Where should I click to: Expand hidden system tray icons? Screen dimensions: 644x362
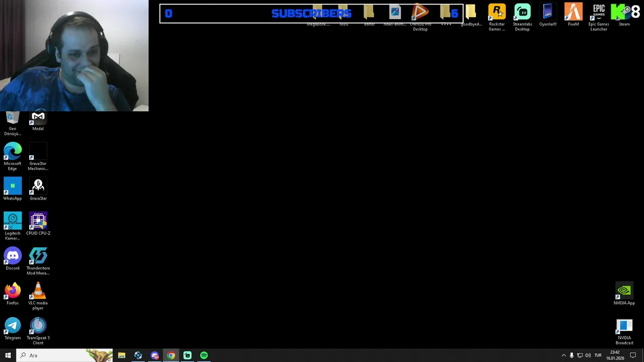coord(563,355)
